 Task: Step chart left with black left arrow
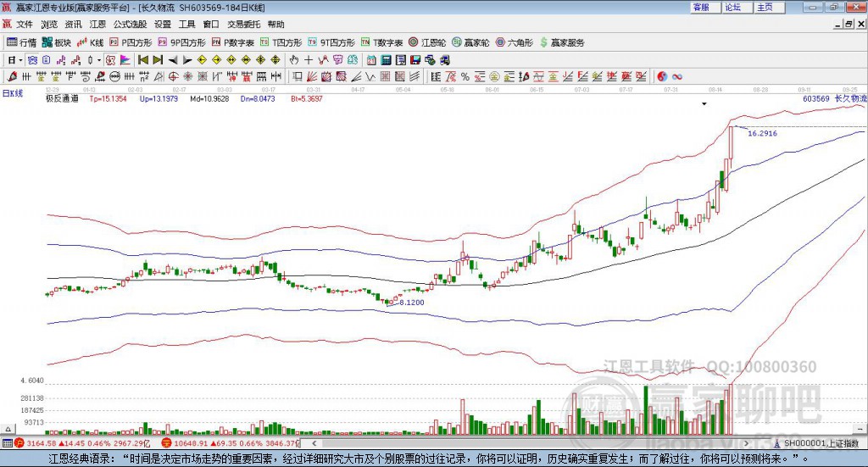[x=173, y=60]
